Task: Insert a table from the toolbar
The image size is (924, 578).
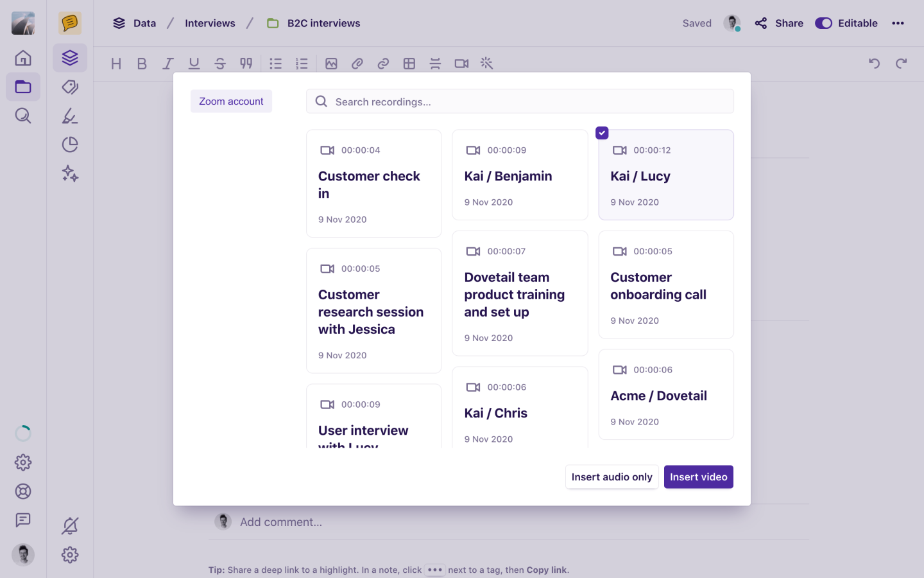Action: [409, 64]
